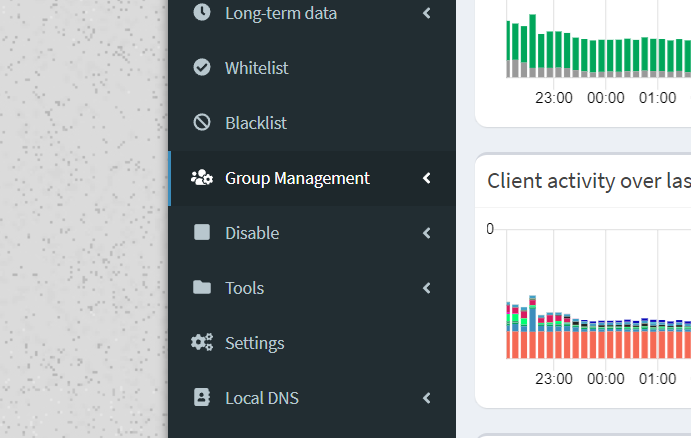Open the Blacklist menu label
691x438 pixels.
click(255, 123)
